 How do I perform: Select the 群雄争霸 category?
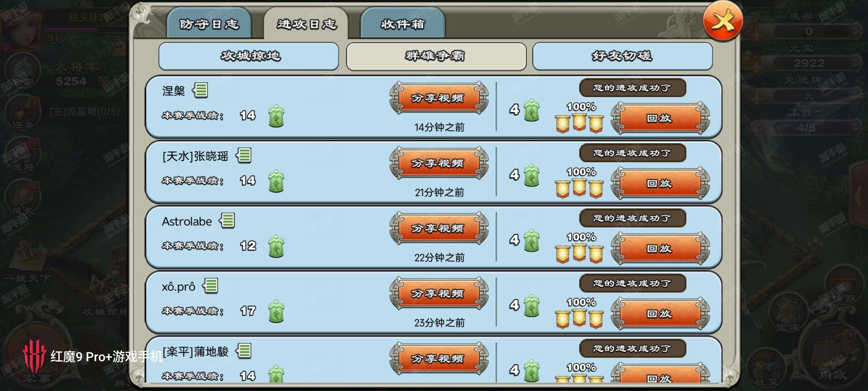tap(436, 56)
